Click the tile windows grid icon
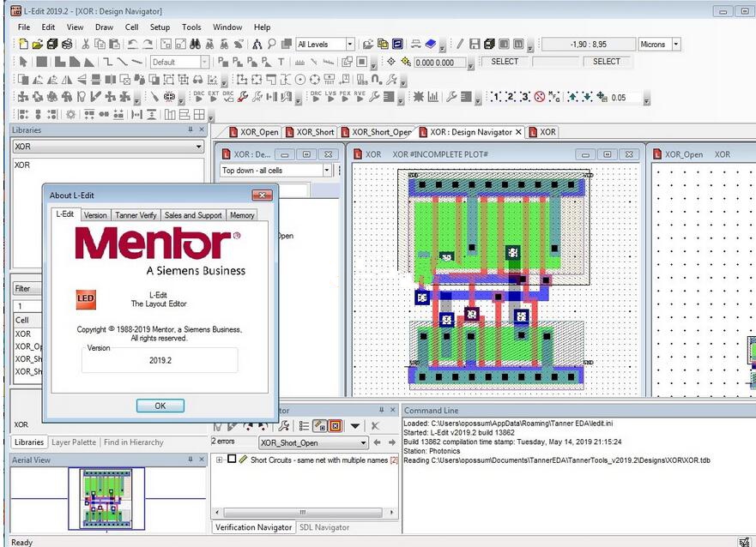The image size is (756, 547). [x=198, y=115]
